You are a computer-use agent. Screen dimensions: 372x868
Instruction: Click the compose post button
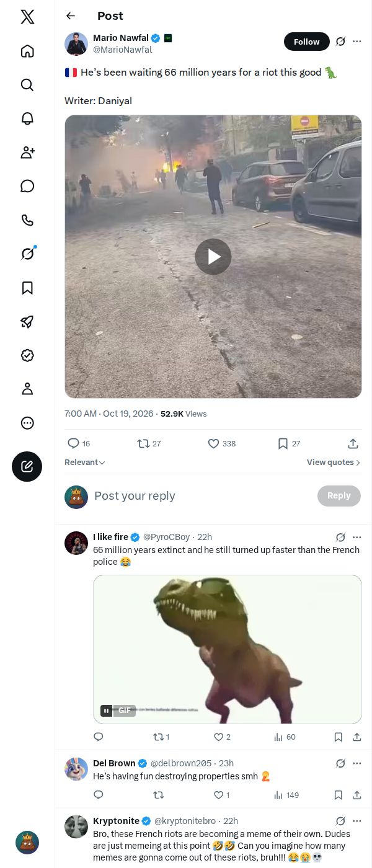click(x=27, y=467)
